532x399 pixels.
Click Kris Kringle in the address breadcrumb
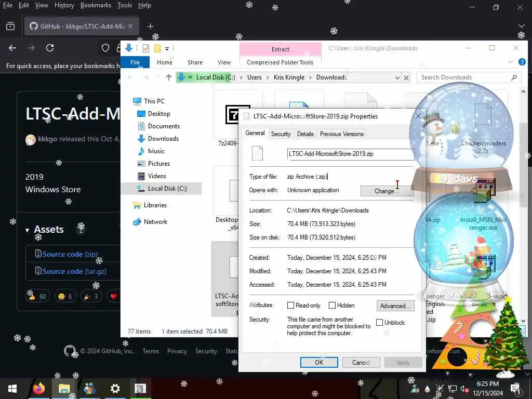pos(289,77)
